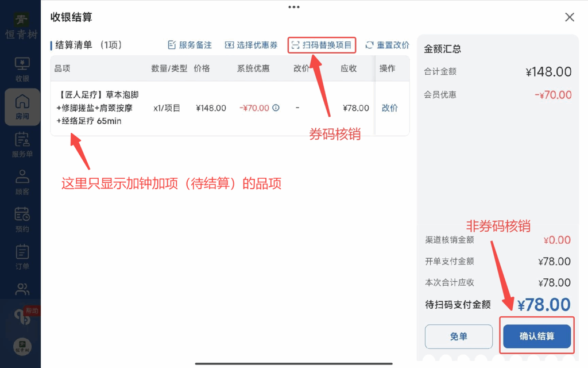The width and height of the screenshot is (588, 368).
Task: Click the x1/项目 quantity cell
Action: [x=167, y=108]
